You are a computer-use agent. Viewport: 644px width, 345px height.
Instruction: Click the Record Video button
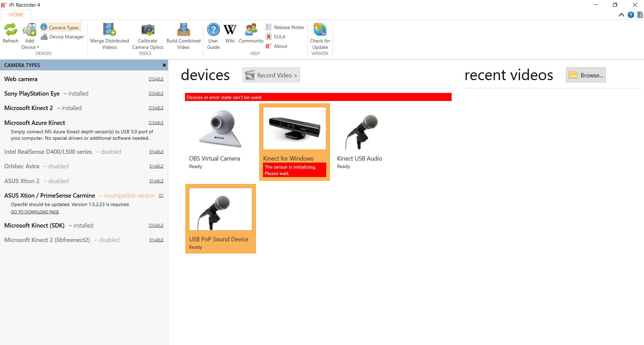(271, 75)
